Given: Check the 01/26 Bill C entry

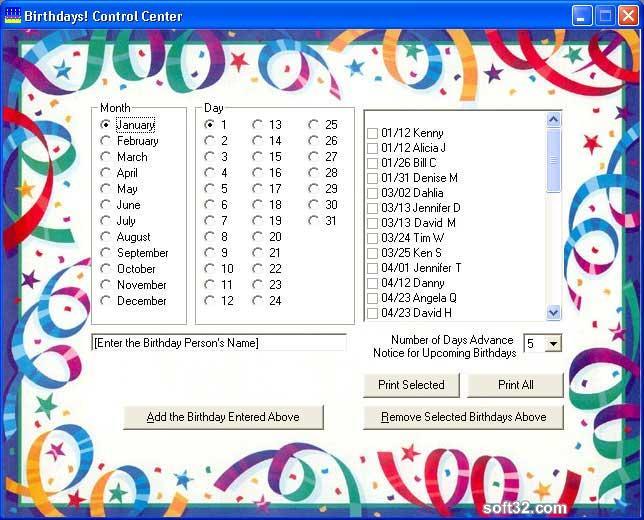Looking at the screenshot, I should point(373,163).
